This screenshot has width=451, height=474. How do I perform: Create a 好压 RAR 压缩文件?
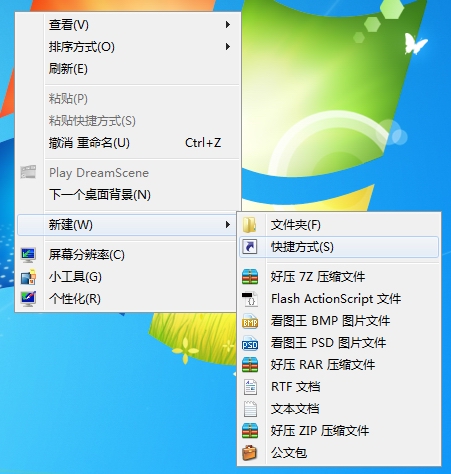tap(339, 365)
